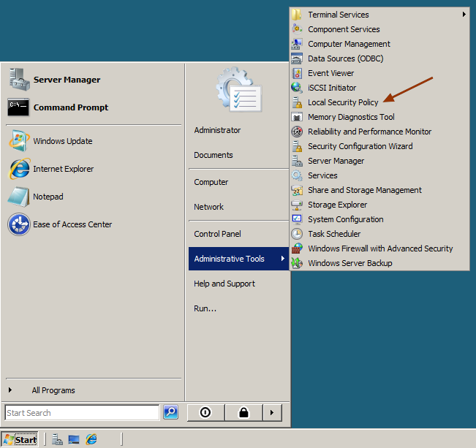476x448 pixels.
Task: Click the Memory Diagnostics Tool chip icon
Action: 297,117
